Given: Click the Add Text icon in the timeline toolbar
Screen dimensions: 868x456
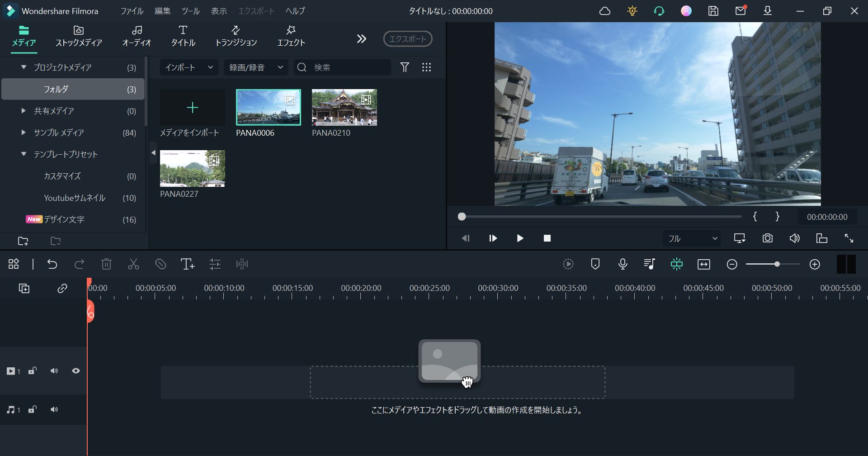Looking at the screenshot, I should 188,264.
